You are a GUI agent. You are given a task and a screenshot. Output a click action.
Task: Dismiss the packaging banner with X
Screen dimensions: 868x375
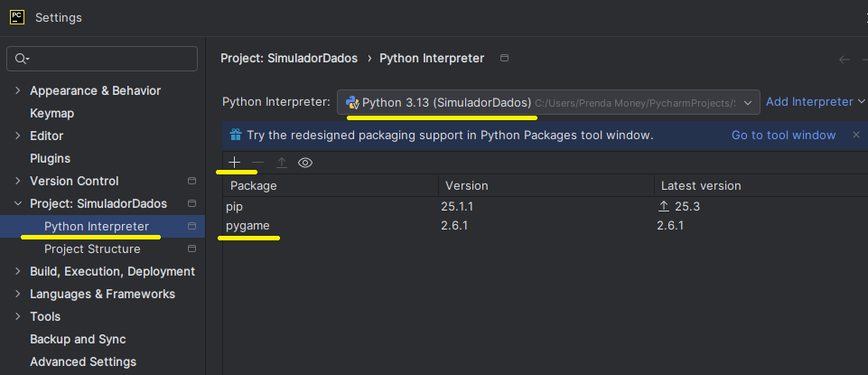[x=856, y=135]
